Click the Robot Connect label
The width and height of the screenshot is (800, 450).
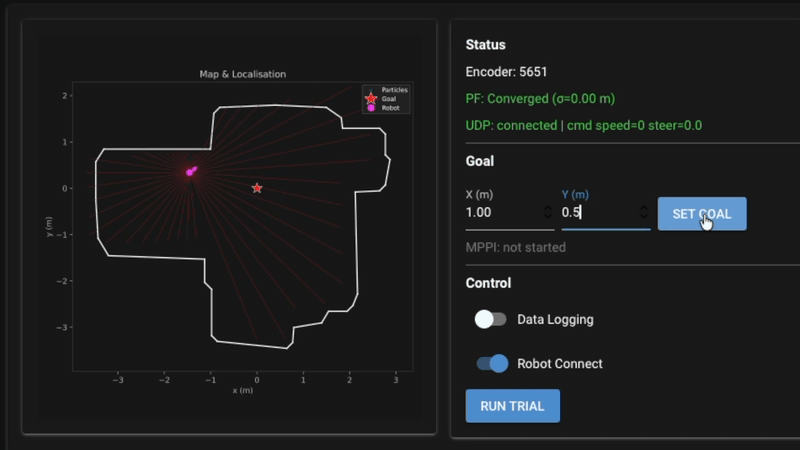[560, 364]
